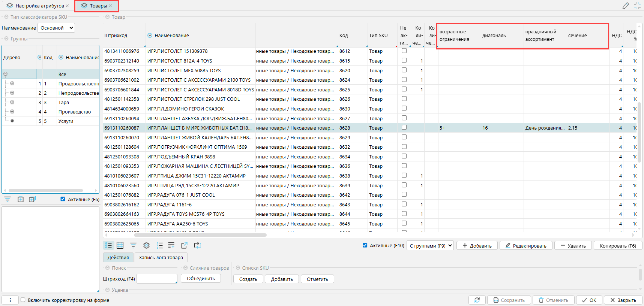
Task: Click the gear settings icon under goods table
Action: (x=146, y=245)
